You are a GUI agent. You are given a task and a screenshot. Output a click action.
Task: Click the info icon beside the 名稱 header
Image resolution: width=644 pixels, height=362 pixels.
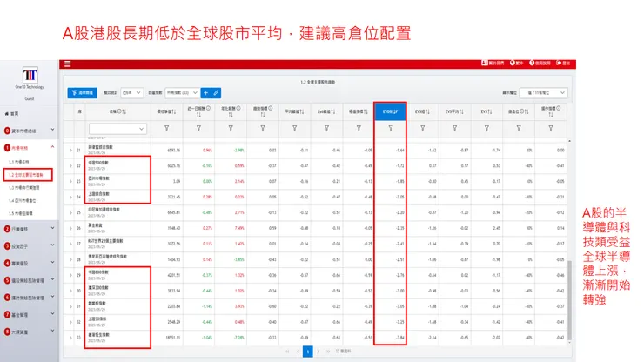(x=119, y=111)
